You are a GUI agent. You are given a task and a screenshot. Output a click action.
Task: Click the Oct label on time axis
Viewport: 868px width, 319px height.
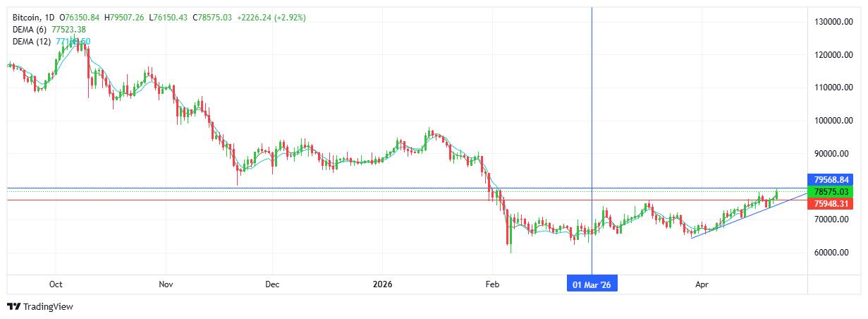56,284
